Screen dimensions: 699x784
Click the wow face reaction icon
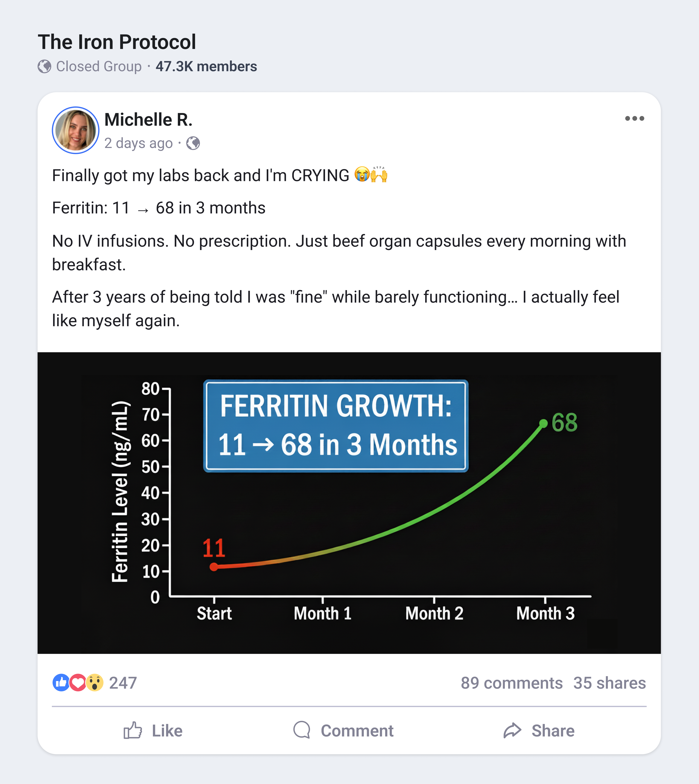pyautogui.click(x=95, y=683)
